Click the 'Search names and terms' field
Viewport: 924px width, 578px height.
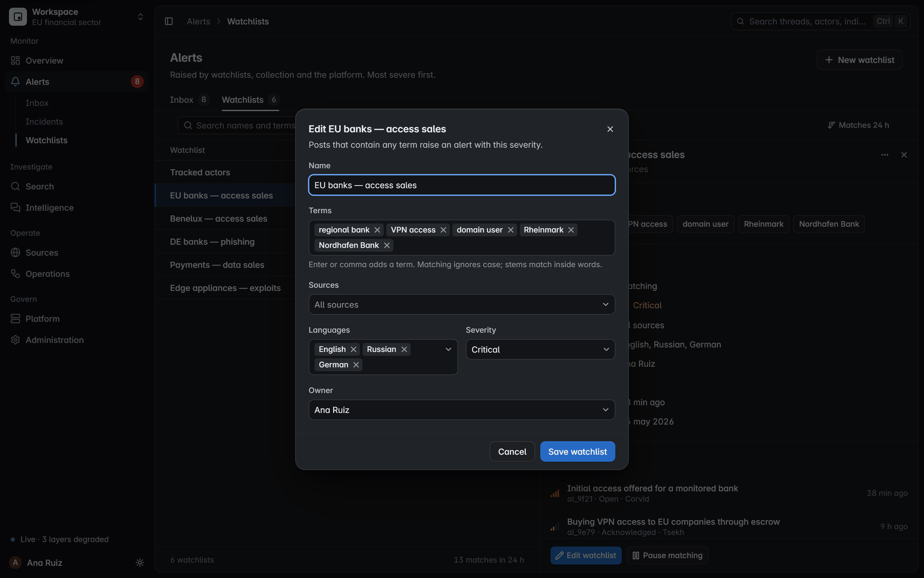(x=237, y=125)
